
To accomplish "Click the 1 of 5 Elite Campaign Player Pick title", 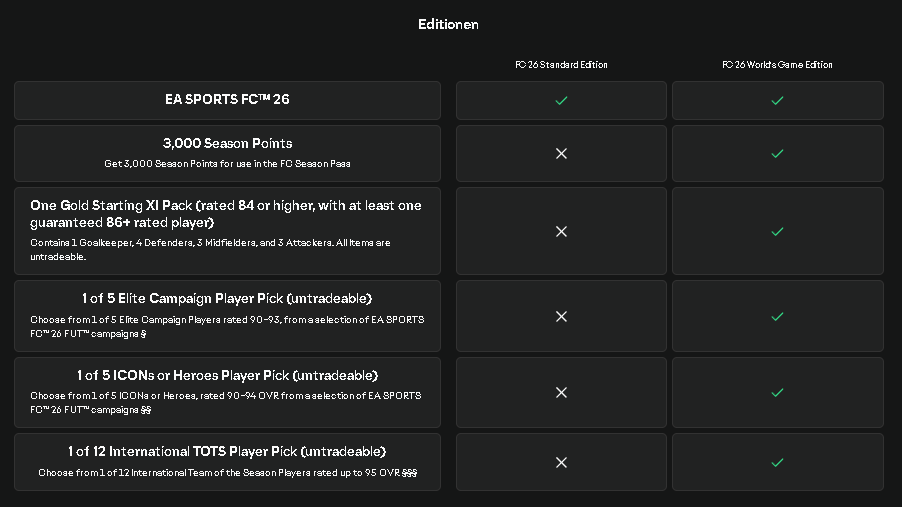I will click(227, 298).
